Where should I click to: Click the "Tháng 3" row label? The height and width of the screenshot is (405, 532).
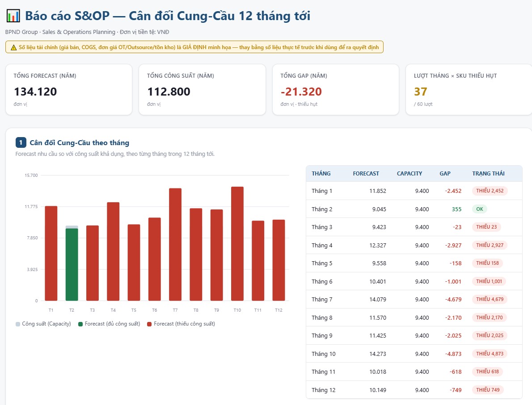point(321,227)
